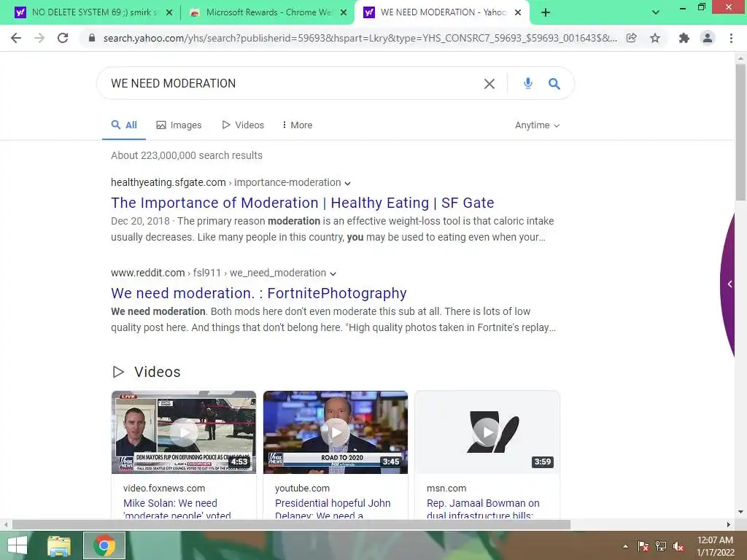Open the More search options menu
This screenshot has width=747, height=560.
(298, 125)
